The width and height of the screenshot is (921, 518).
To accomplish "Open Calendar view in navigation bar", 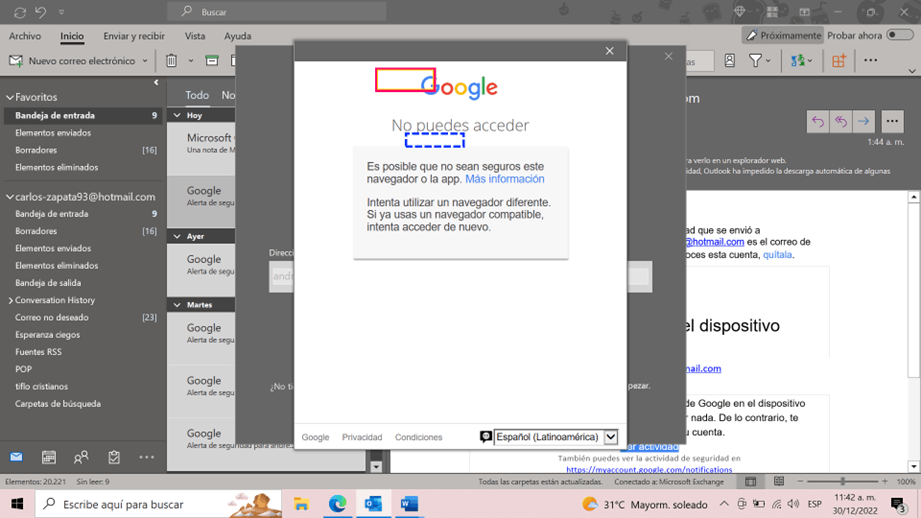I will [49, 457].
